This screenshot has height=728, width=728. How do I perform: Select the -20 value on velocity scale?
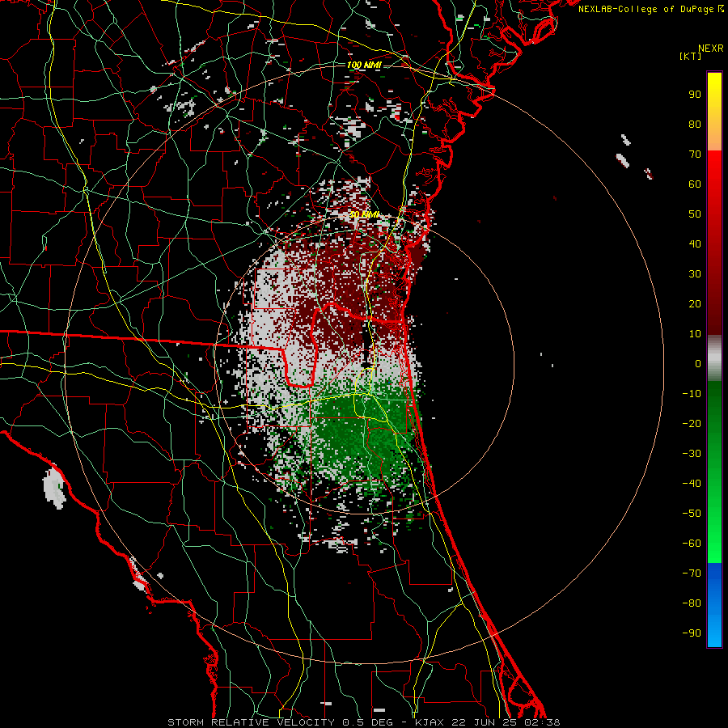692,424
